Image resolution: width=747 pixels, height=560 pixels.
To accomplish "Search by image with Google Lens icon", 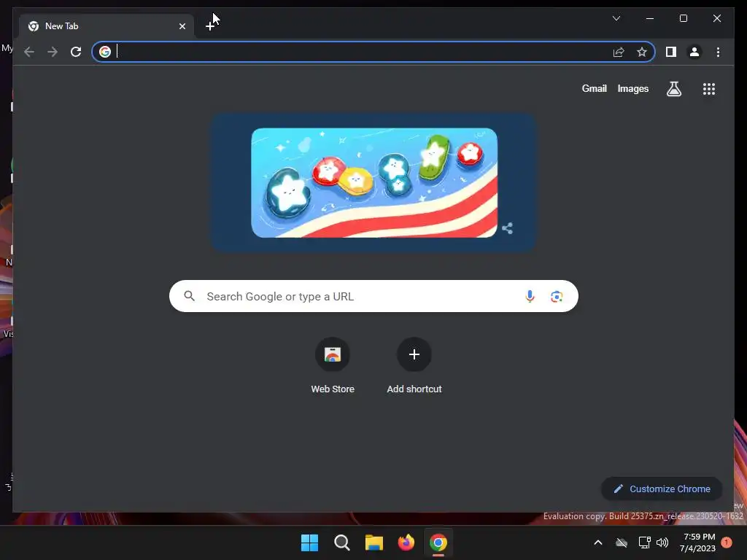I will [x=557, y=297].
